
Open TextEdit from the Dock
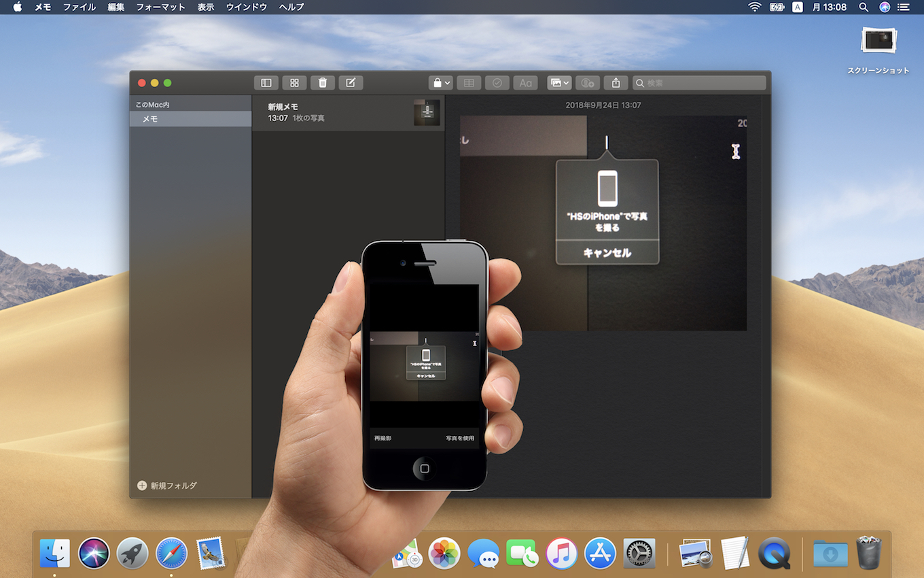[x=734, y=554]
